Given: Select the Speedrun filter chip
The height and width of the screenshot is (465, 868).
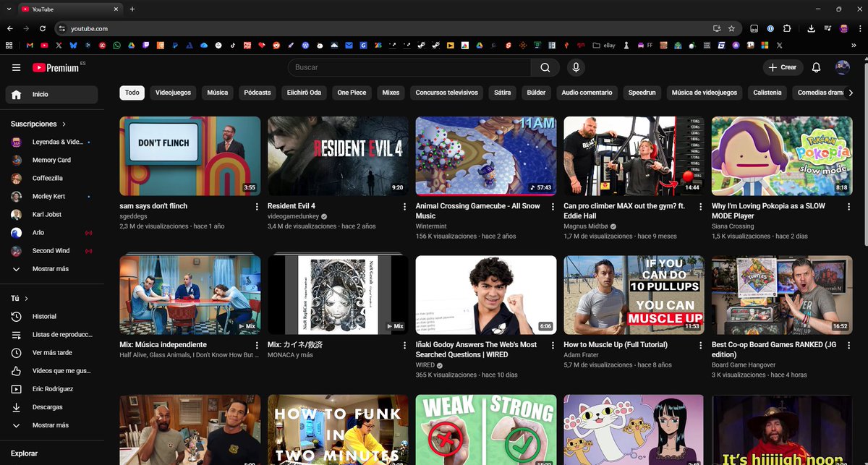Looking at the screenshot, I should 642,93.
